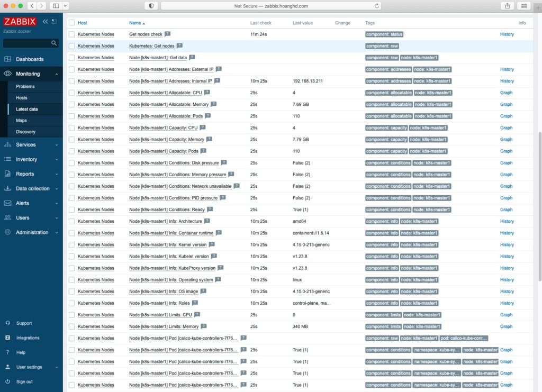542x392 pixels.
Task: Expand the Data collection menu section
Action: point(57,188)
